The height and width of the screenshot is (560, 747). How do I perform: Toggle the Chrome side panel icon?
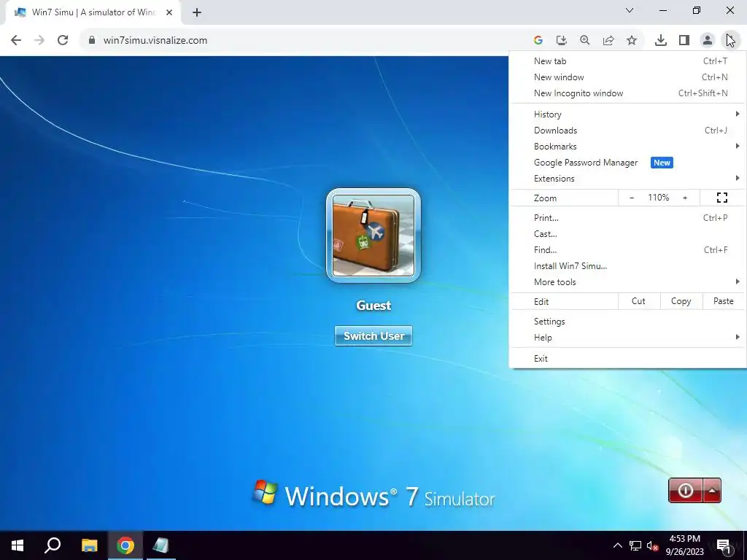(684, 41)
